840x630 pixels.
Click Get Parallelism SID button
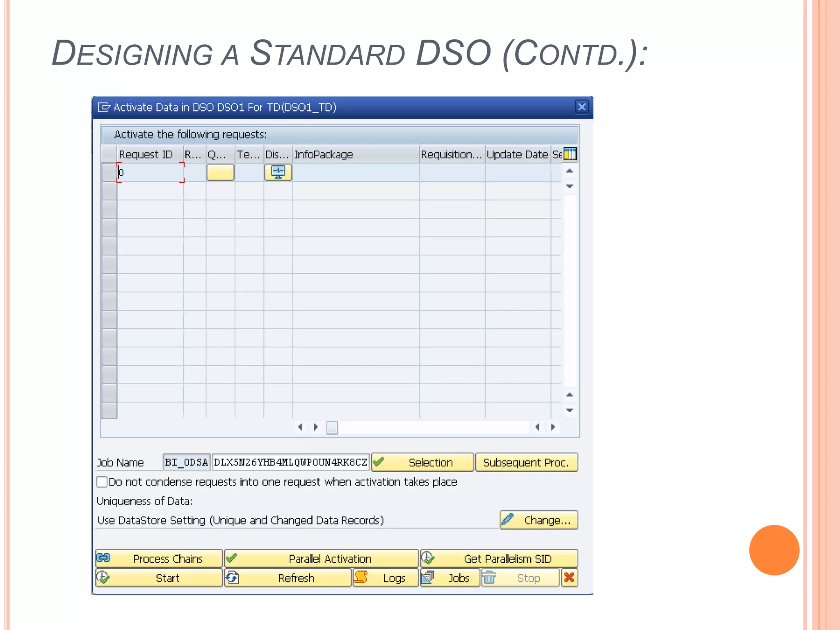499,559
